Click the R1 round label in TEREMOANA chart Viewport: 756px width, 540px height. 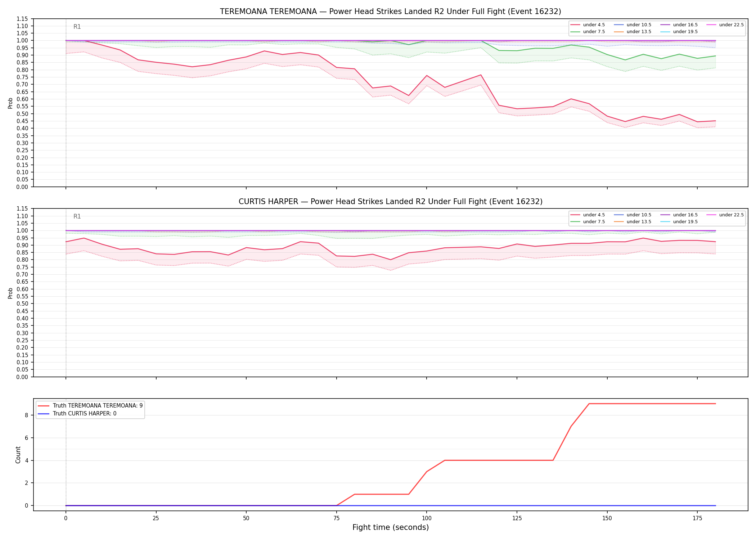pos(77,27)
